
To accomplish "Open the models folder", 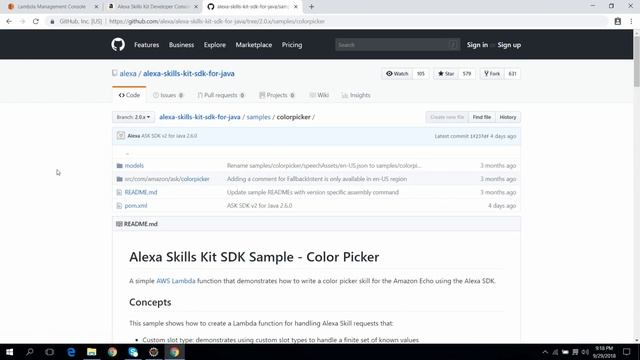I will pos(134,166).
